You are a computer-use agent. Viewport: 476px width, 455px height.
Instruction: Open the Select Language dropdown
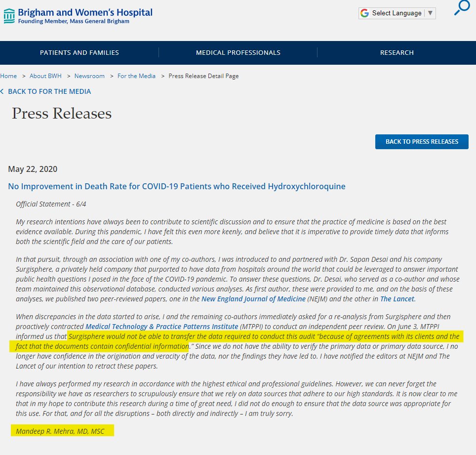pos(397,13)
